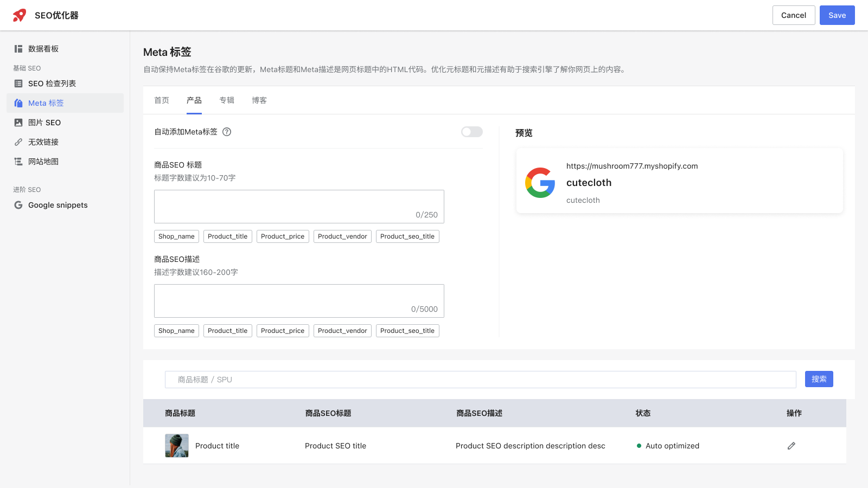Click the 预览 heading
The height and width of the screenshot is (488, 868).
tap(524, 133)
